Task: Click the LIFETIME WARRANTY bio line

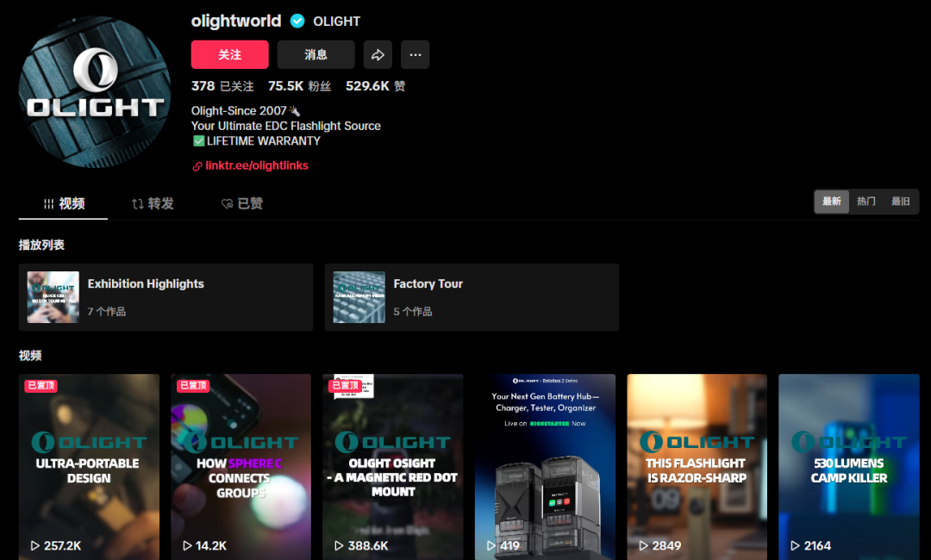Action: [257, 141]
